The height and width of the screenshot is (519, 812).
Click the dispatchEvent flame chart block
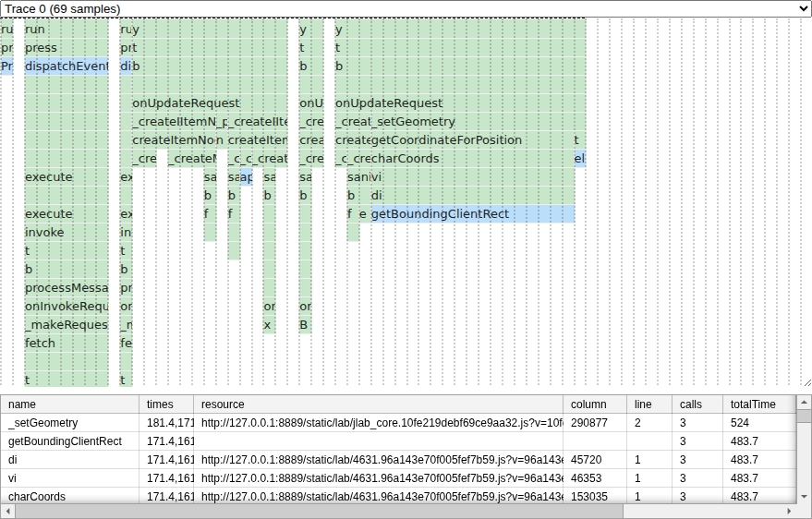point(67,66)
